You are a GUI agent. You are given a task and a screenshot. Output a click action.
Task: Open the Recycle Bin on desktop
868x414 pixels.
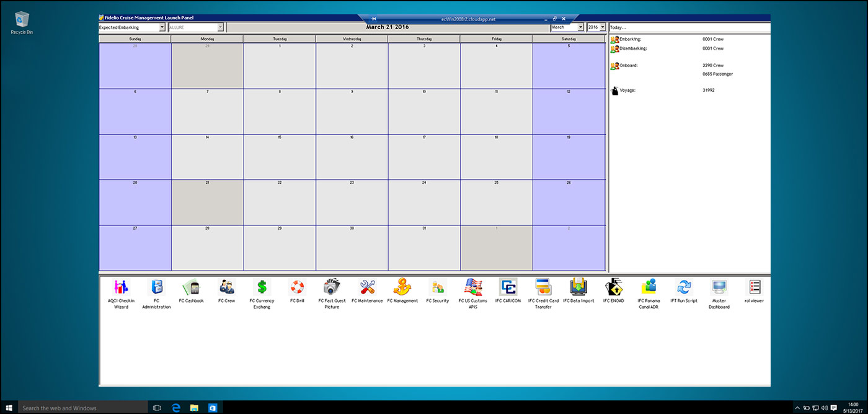click(22, 23)
